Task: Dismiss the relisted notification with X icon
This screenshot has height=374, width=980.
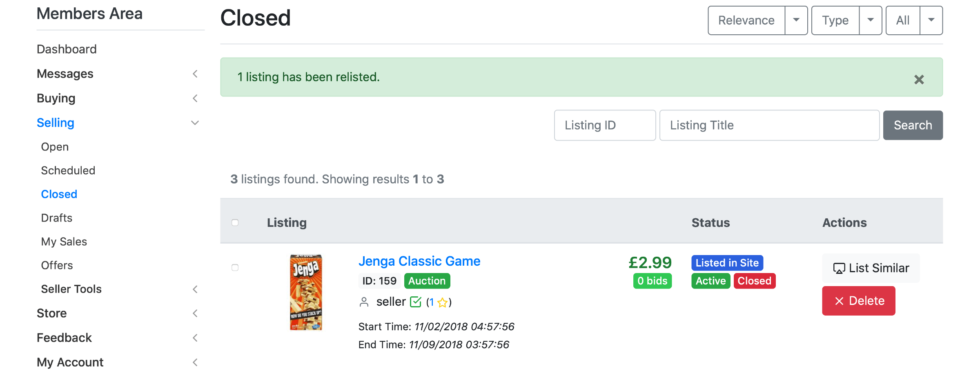Action: point(919,79)
